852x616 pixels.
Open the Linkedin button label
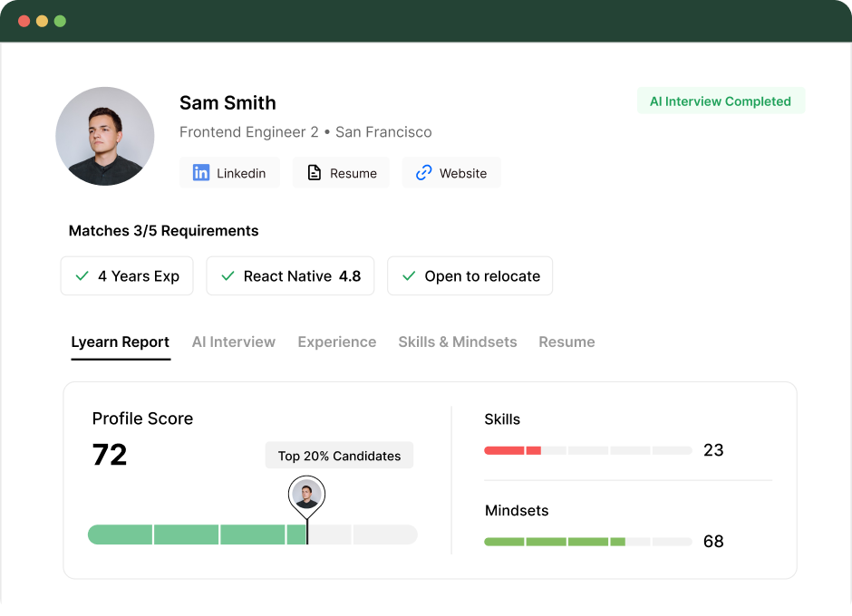pyautogui.click(x=241, y=173)
